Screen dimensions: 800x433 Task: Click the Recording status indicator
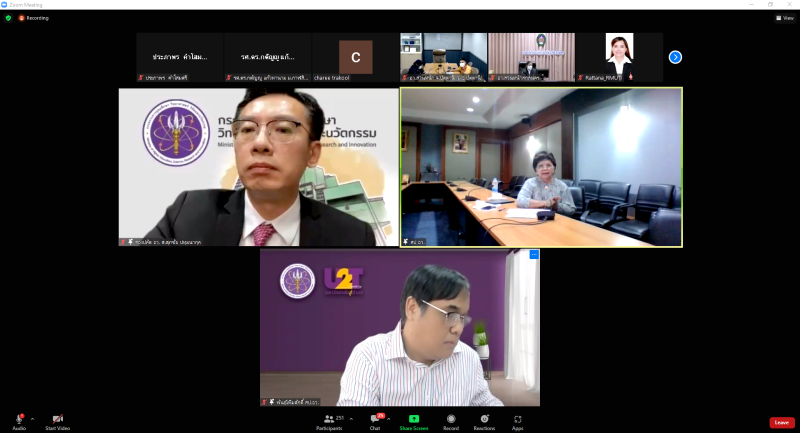pos(32,17)
